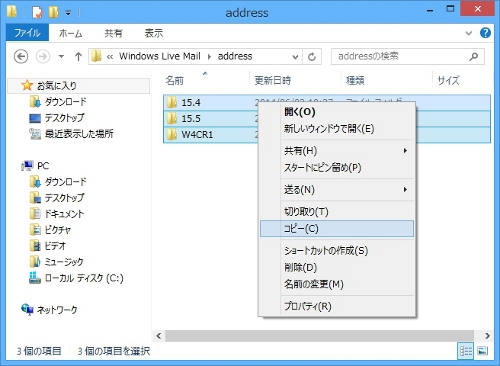Click the horizontal scrollbar thumb
This screenshot has height=366, width=500.
click(320, 336)
